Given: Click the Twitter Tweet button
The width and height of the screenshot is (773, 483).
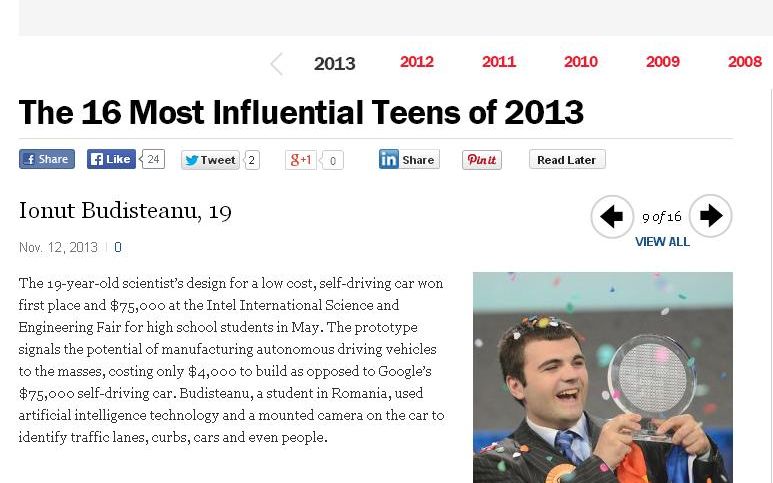Looking at the screenshot, I should [x=209, y=160].
